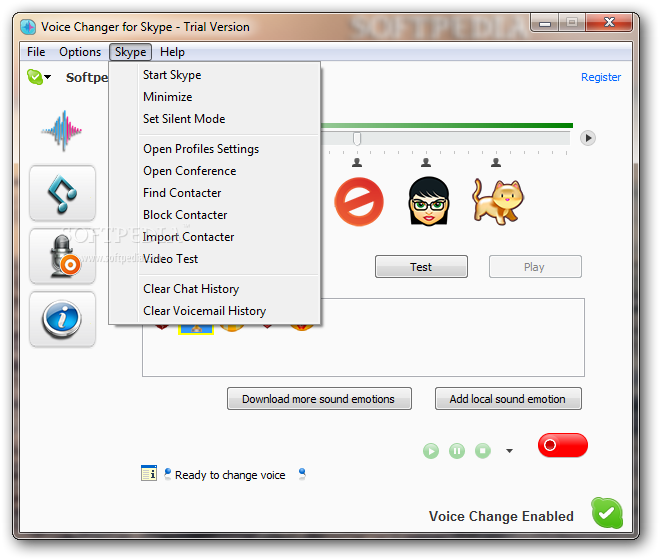Click the person icon left of Ready status

(168, 474)
